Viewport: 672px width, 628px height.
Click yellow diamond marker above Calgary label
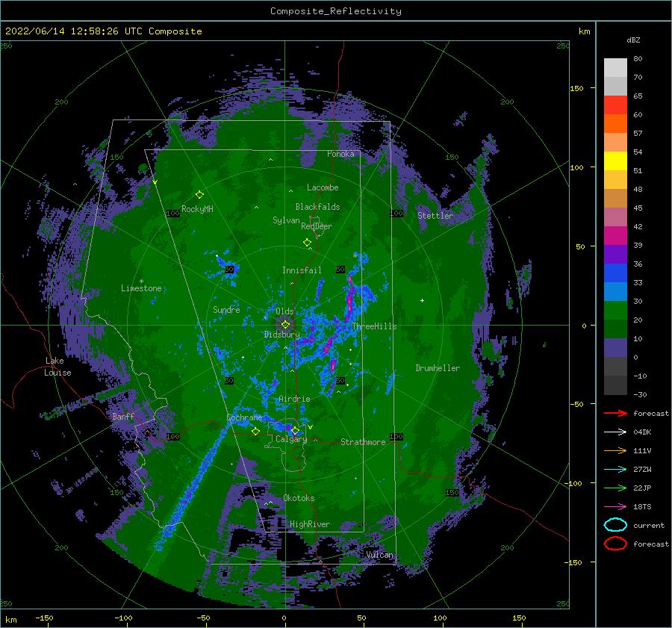pos(295,430)
